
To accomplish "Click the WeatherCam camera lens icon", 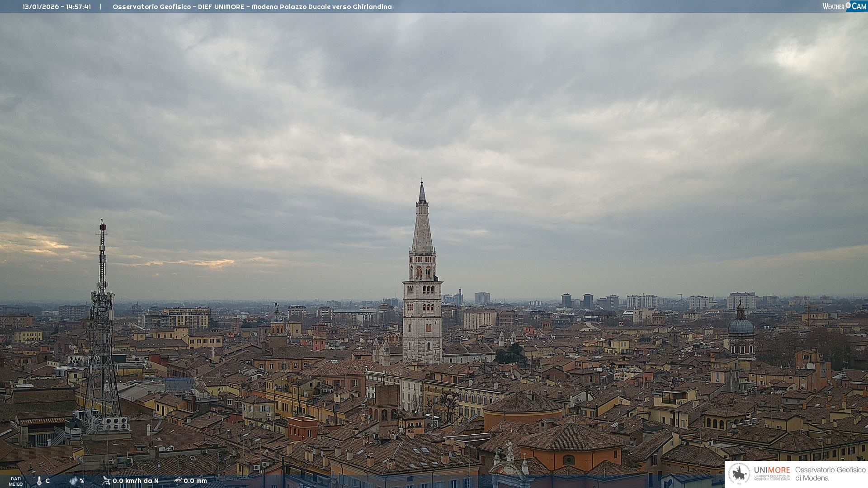I will 848,5.
